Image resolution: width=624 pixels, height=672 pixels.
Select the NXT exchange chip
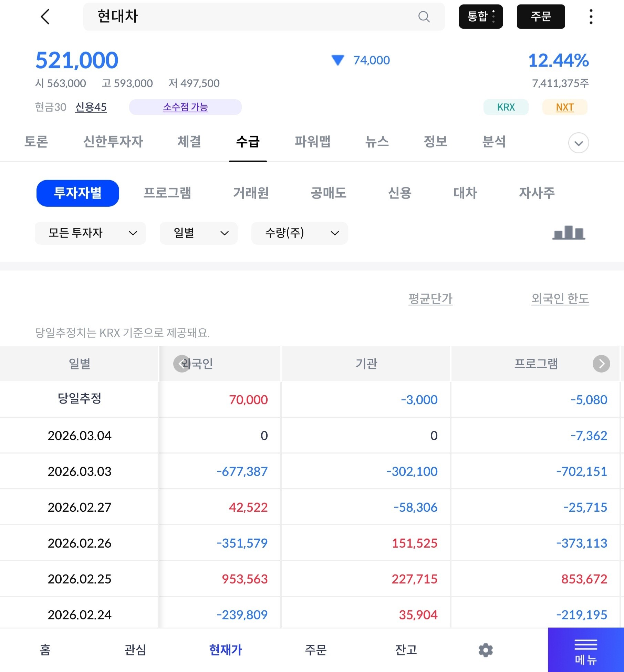point(565,107)
